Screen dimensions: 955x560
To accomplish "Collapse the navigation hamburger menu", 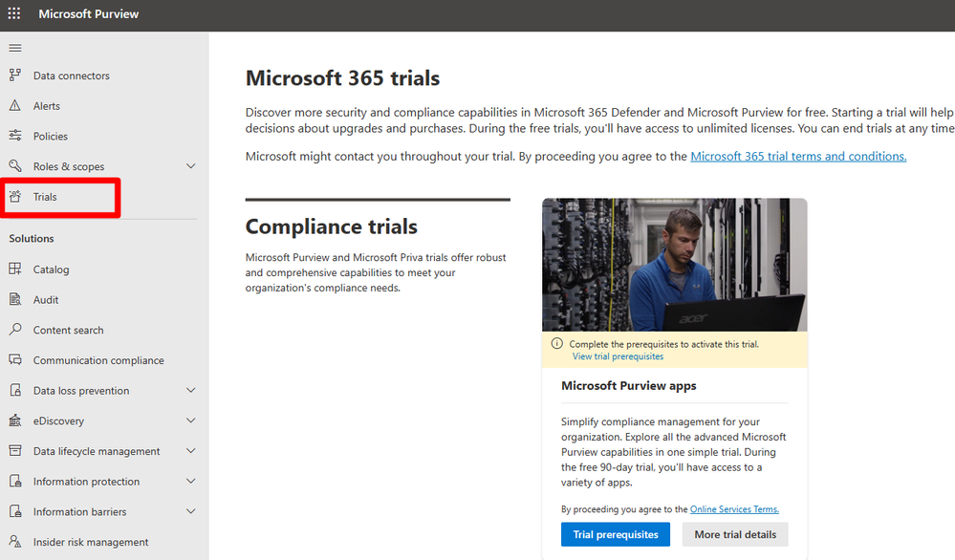I will pyautogui.click(x=15, y=48).
